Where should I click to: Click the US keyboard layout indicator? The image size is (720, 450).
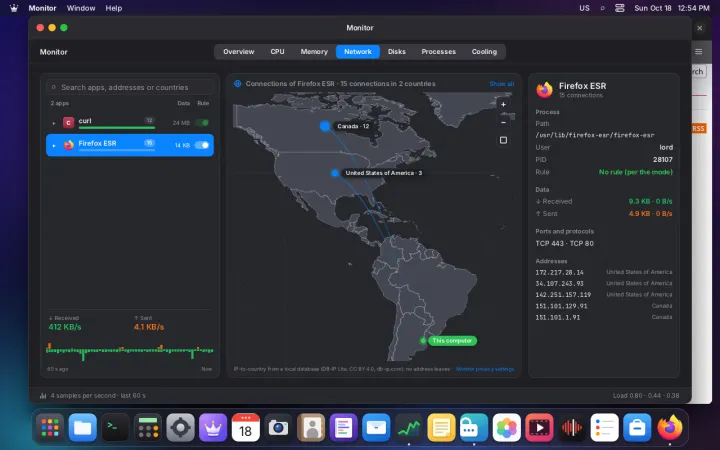(x=584, y=8)
